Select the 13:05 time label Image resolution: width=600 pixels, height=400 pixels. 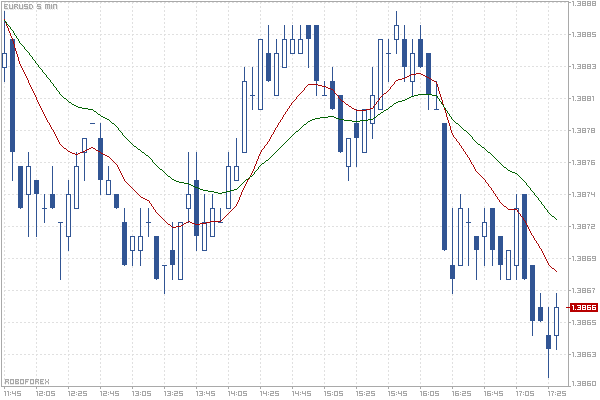click(142, 393)
